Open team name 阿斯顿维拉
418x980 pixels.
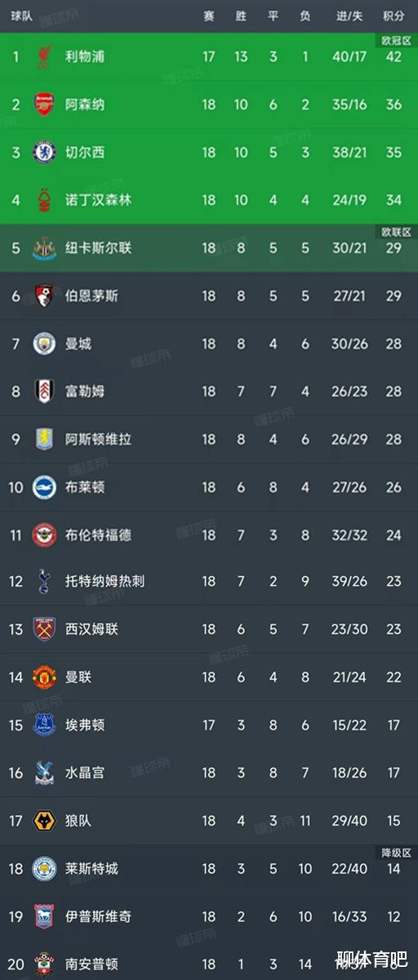98,439
